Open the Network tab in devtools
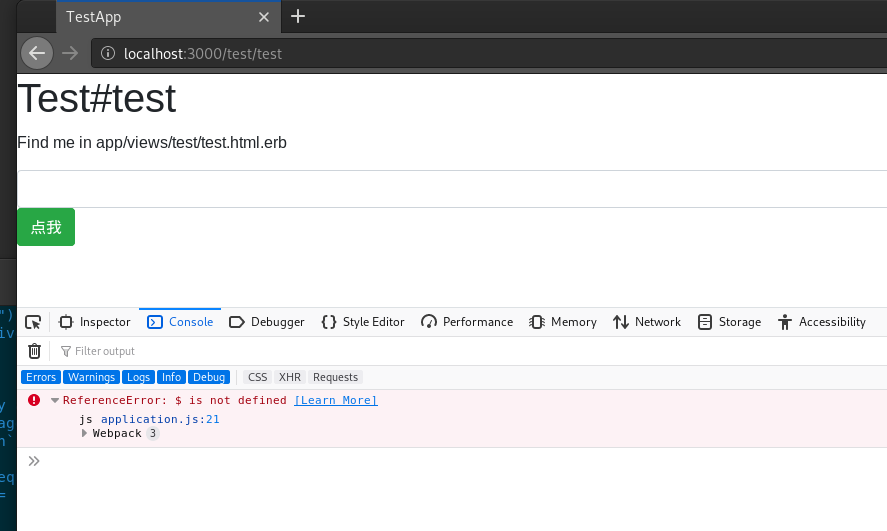887x531 pixels. (x=646, y=322)
